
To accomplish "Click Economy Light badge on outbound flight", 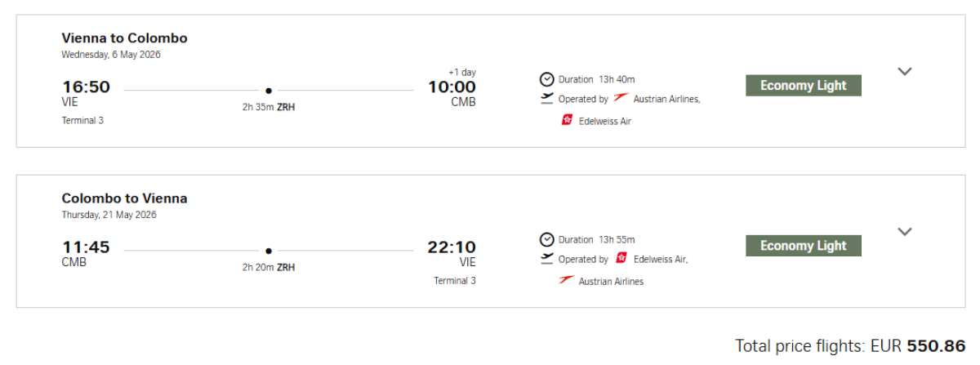I will (x=803, y=86).
